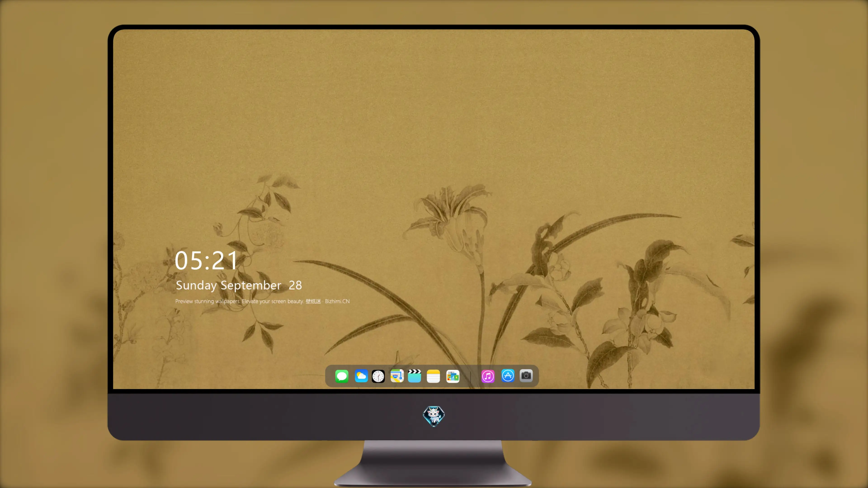Open the photo collage app in dock
Image resolution: width=868 pixels, height=488 pixels.
[453, 376]
